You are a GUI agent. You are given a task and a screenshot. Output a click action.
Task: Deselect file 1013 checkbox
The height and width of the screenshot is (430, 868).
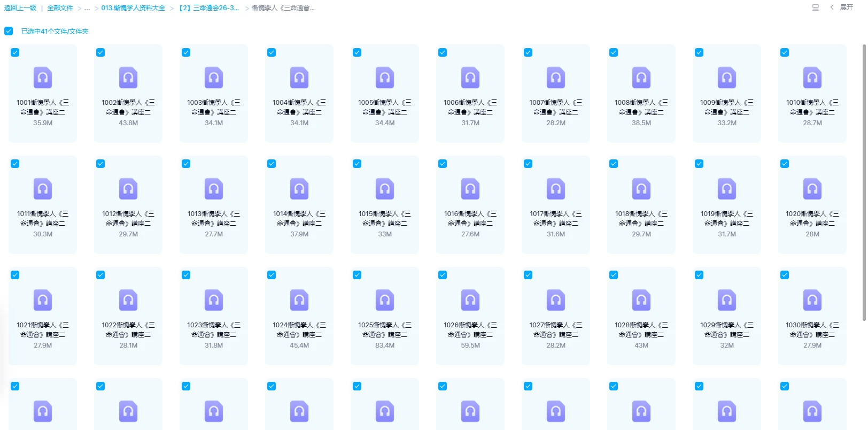(x=186, y=164)
